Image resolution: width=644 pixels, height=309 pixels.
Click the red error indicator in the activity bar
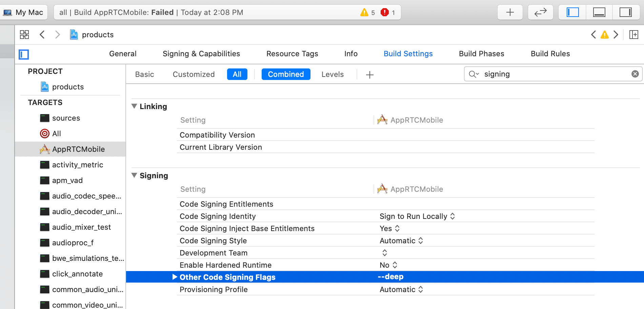pyautogui.click(x=384, y=13)
